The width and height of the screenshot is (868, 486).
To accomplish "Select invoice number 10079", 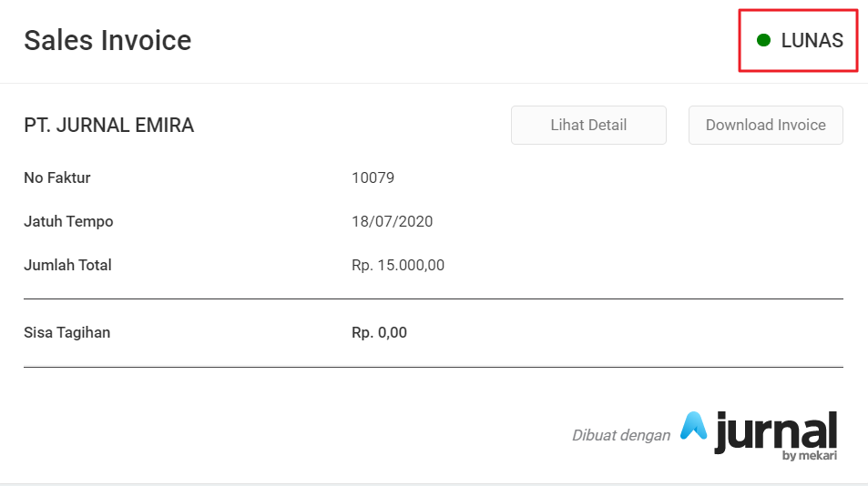I will (373, 177).
